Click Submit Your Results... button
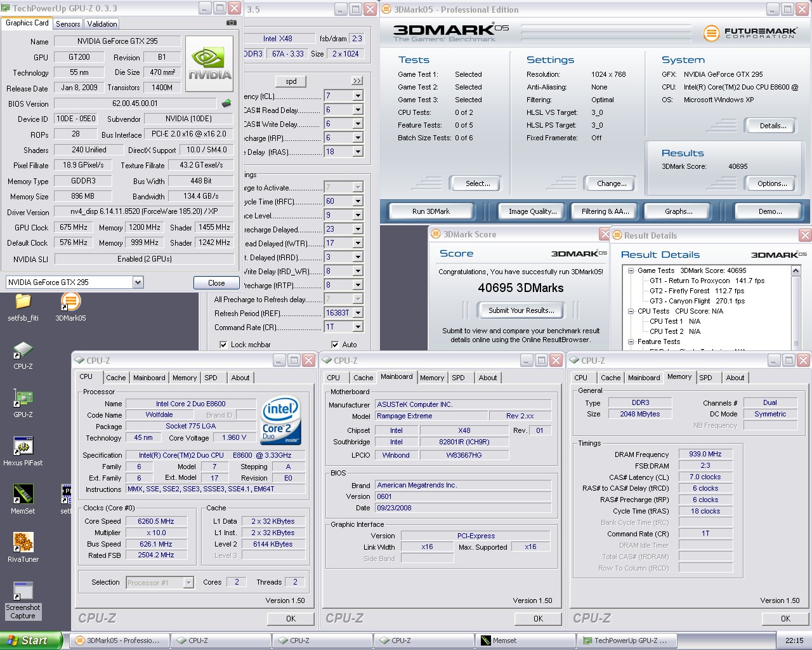The height and width of the screenshot is (650, 812). [x=521, y=310]
